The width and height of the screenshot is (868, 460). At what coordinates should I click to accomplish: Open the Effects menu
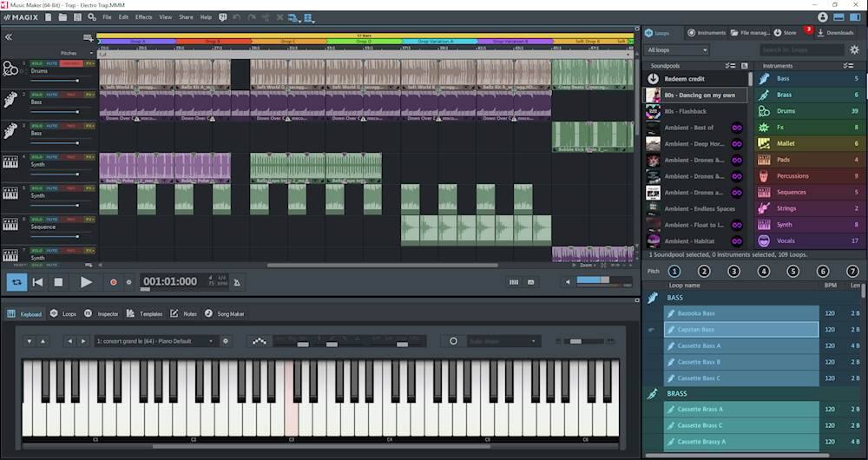[143, 17]
